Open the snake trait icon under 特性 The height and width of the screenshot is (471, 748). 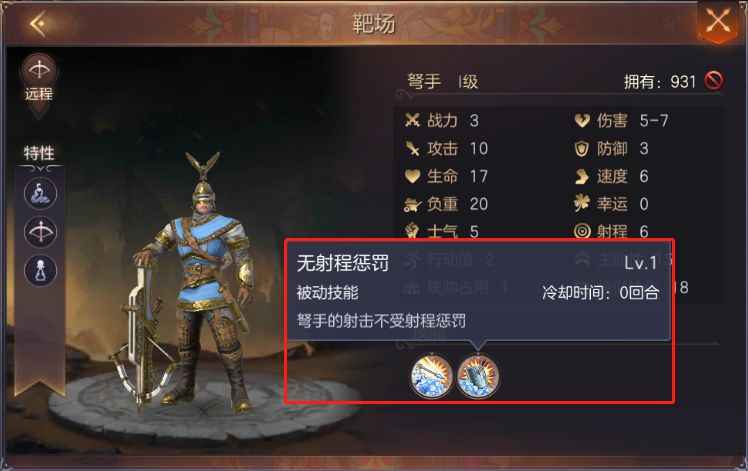(41, 194)
